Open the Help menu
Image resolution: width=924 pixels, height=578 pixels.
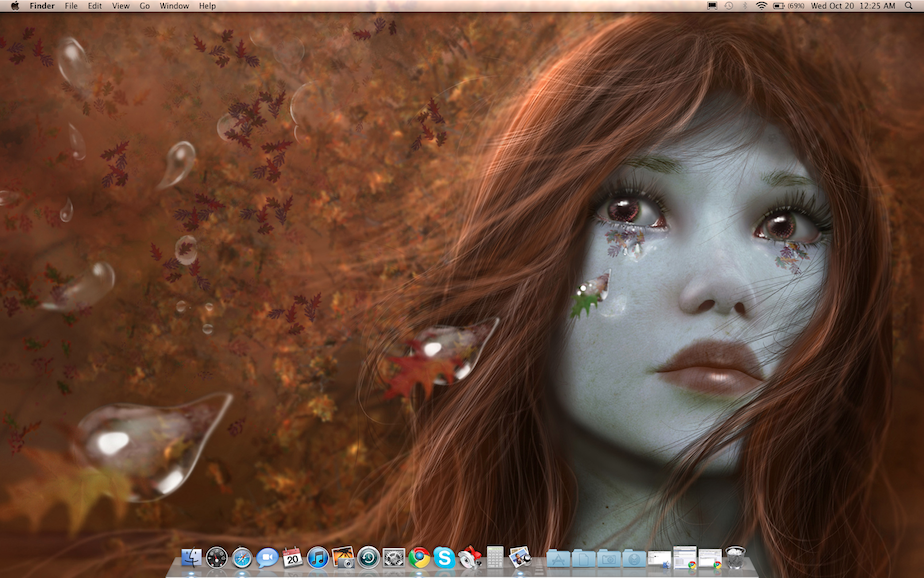click(x=207, y=6)
